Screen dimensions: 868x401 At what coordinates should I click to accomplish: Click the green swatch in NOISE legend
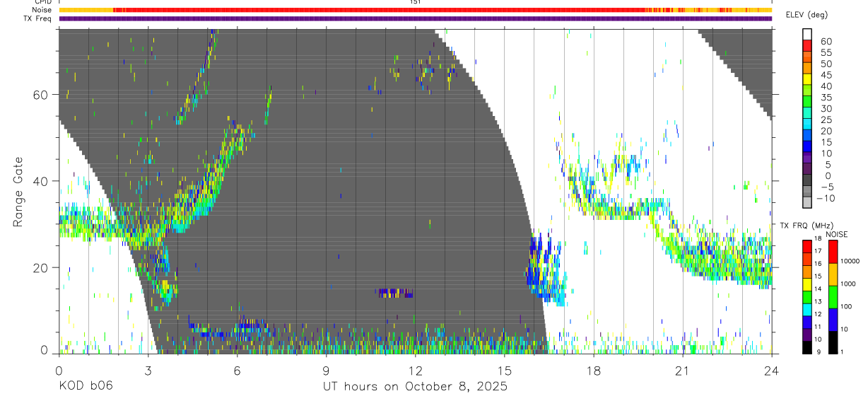[832, 297]
